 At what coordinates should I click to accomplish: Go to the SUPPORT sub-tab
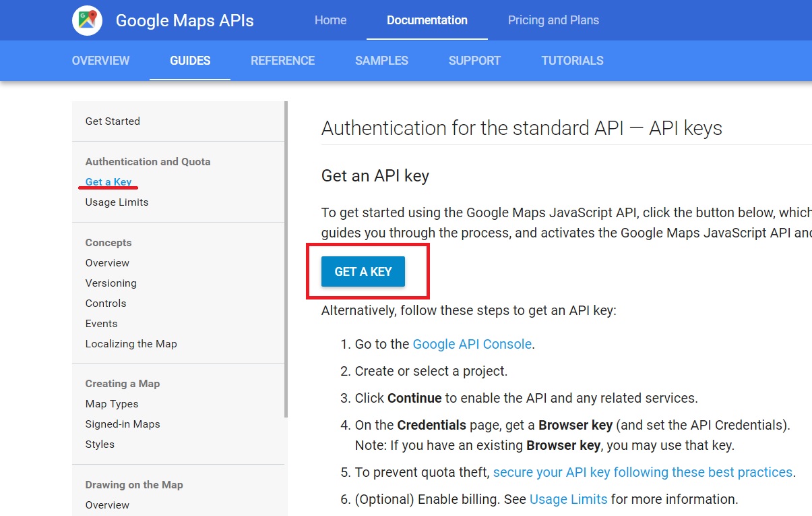pos(474,61)
